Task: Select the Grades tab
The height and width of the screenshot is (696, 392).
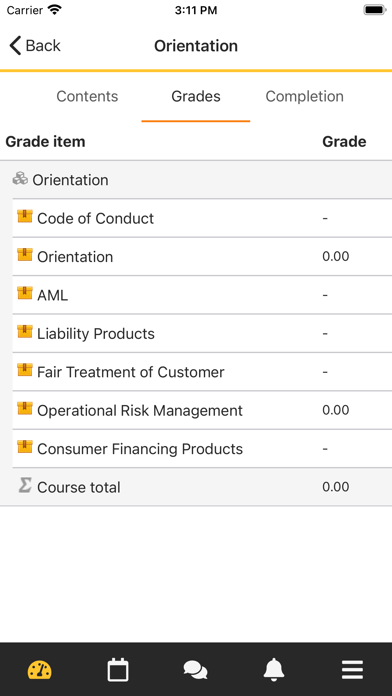Action: coord(196,96)
